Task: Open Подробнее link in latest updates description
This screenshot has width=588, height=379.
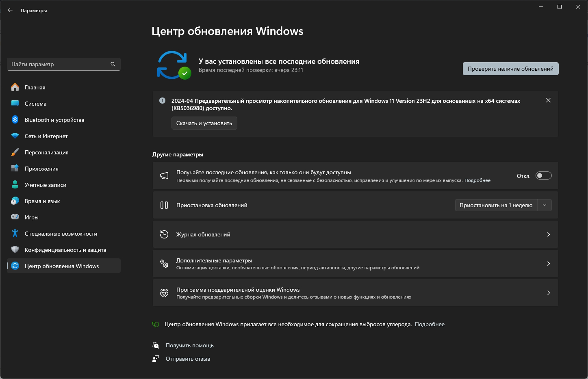Action: 477,180
